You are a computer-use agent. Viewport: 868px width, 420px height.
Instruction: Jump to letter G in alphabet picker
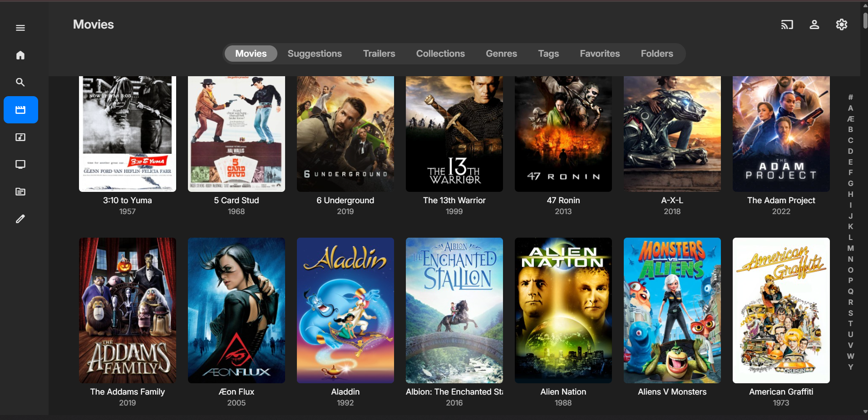click(851, 183)
